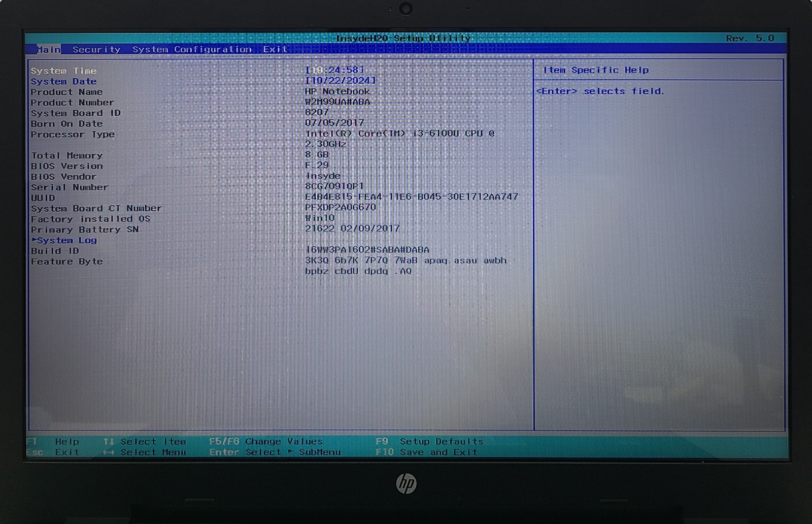
Task: Click the UUID value starting E4B4E815
Action: click(x=412, y=196)
